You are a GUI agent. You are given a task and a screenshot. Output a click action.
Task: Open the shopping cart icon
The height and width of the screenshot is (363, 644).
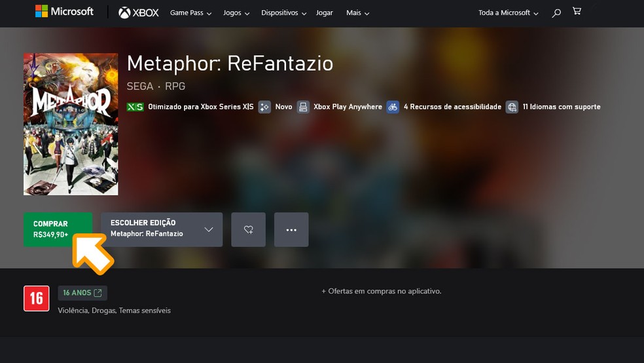577,11
